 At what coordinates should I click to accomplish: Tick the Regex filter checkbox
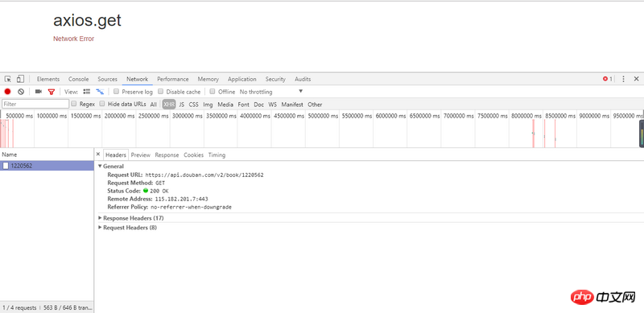point(74,104)
